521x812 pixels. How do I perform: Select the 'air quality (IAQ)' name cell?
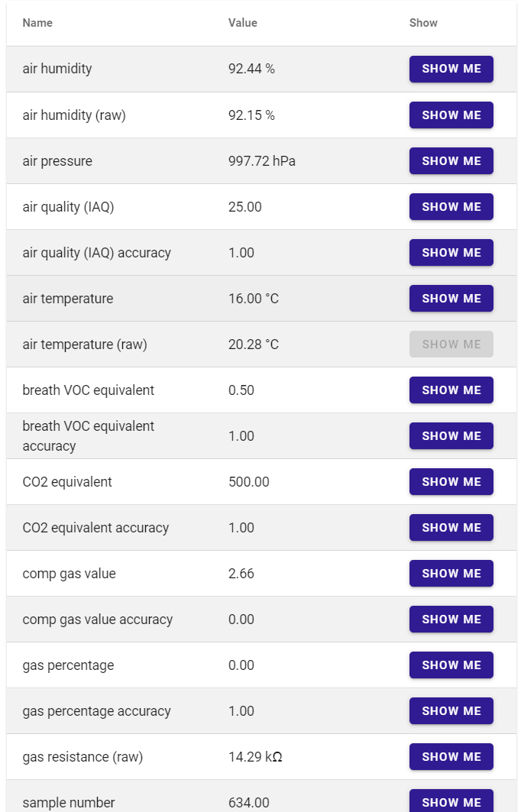[68, 207]
